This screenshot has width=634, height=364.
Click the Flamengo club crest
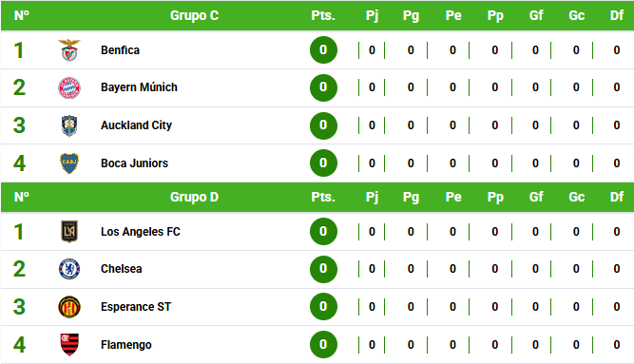point(69,345)
